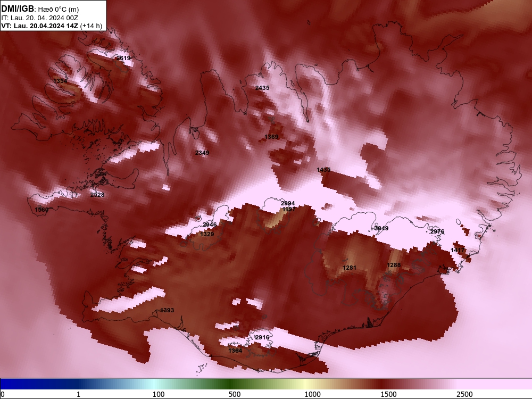Click the map value 1197
The width and height of the screenshot is (532, 399).
tap(289, 209)
